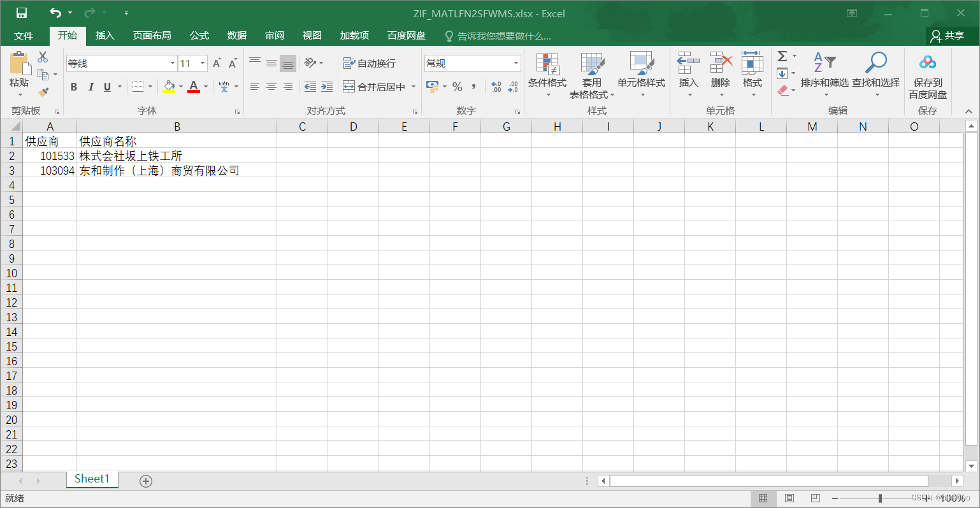Select cell B3 with 东和制作（上海）商贸有限公司

[x=177, y=171]
